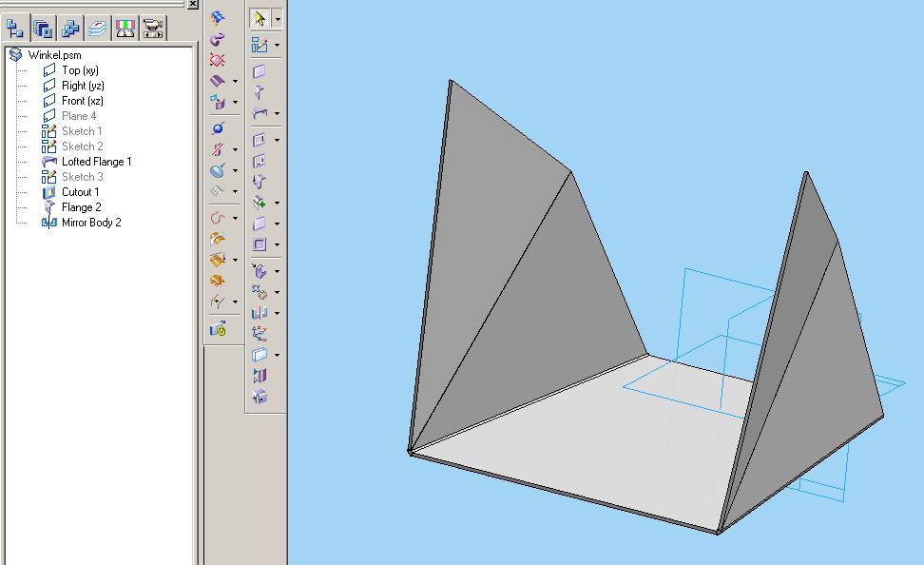Select the Pattern tool
Screen dimensions: 924x565
tap(260, 292)
